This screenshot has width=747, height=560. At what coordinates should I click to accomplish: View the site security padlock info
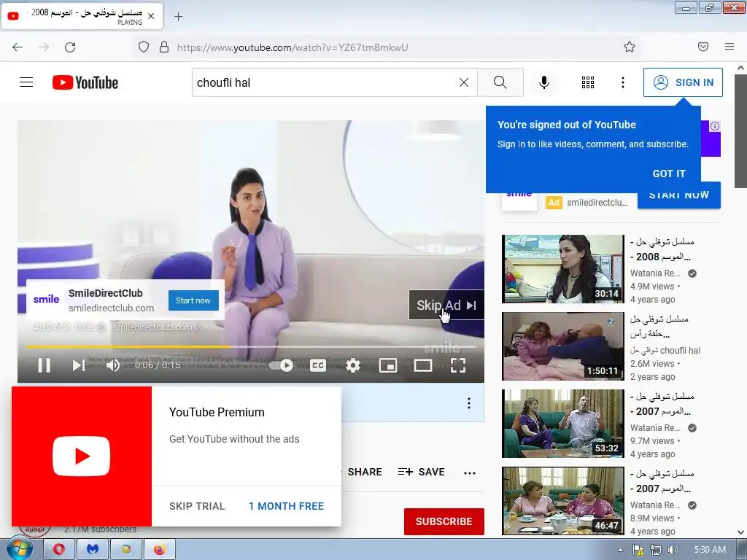point(164,47)
